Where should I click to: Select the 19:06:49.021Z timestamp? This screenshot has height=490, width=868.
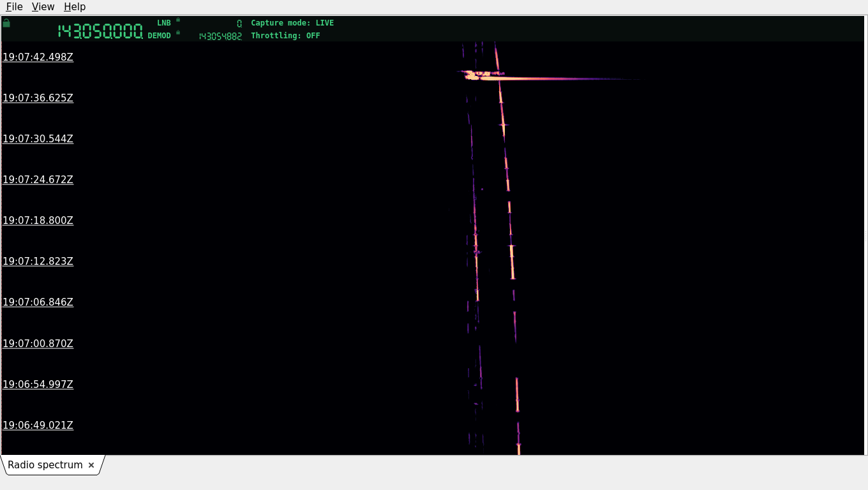(38, 425)
